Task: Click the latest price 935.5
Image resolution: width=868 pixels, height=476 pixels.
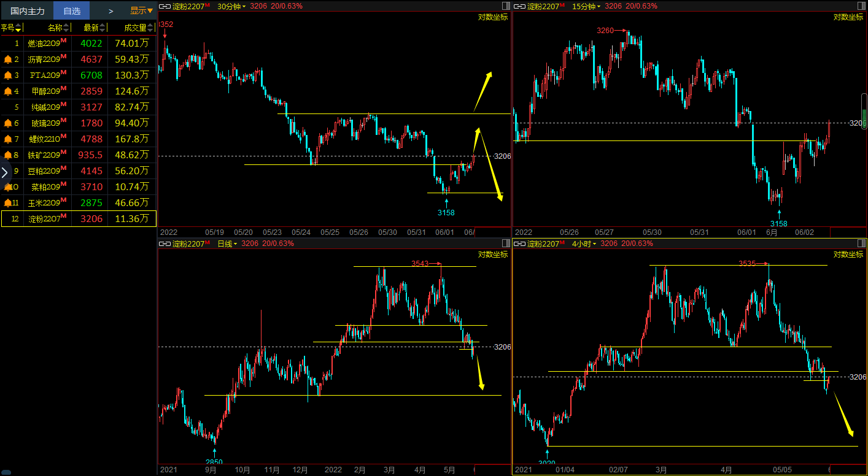Action: 90,155
